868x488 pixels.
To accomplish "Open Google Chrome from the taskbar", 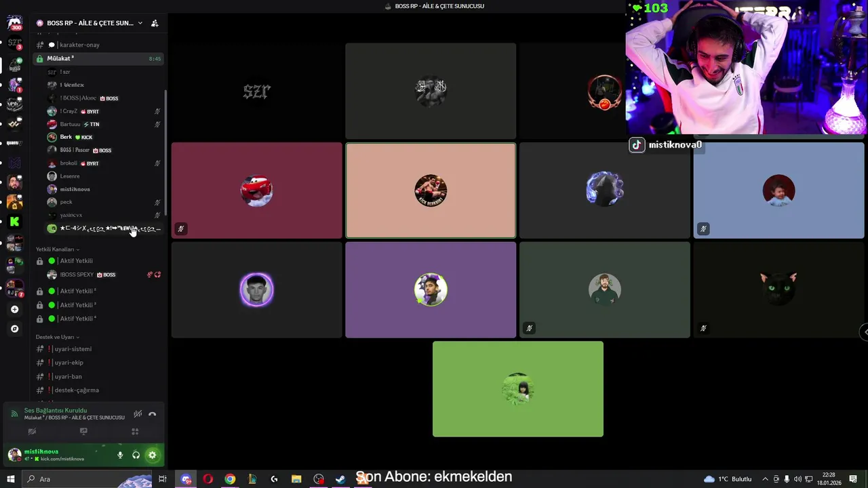I will (x=230, y=479).
